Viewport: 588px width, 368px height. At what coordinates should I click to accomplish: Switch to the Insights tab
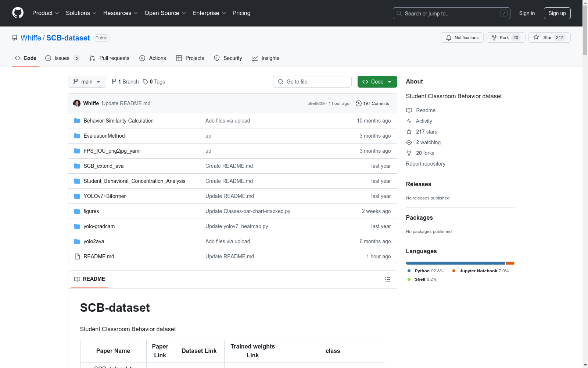click(x=265, y=58)
